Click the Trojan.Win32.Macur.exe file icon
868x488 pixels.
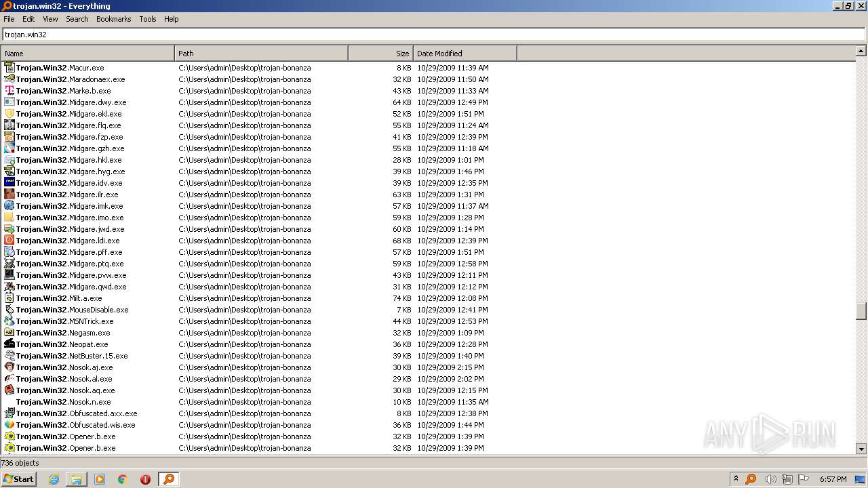(9, 68)
